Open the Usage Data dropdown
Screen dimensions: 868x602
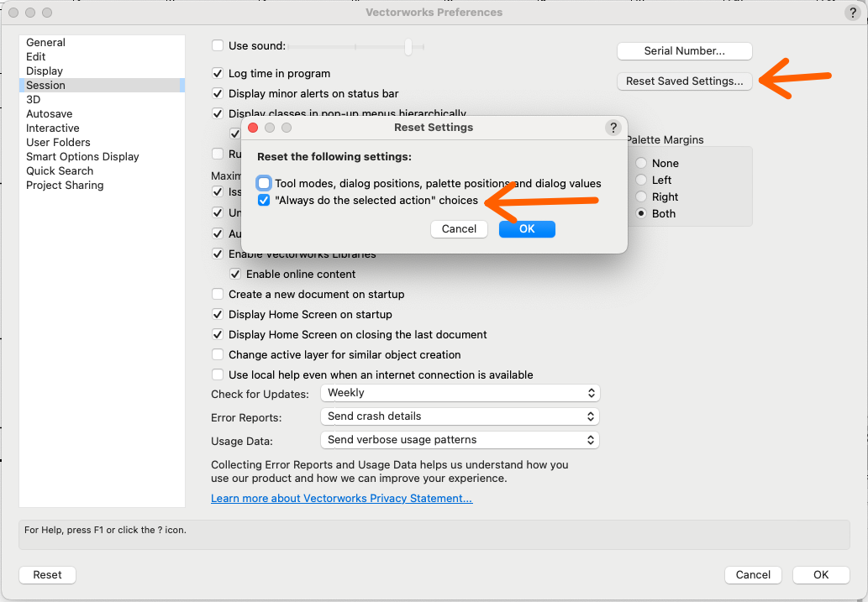(460, 439)
